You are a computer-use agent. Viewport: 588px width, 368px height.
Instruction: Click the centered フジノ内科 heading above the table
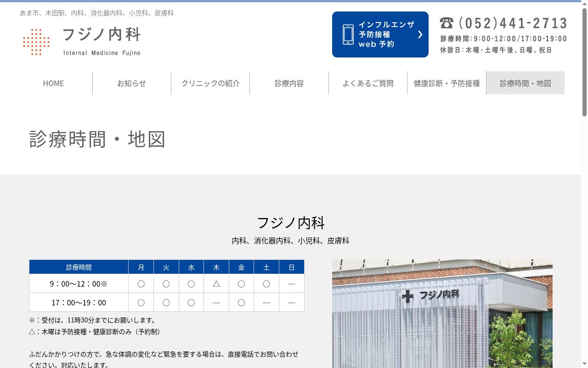[x=291, y=223]
